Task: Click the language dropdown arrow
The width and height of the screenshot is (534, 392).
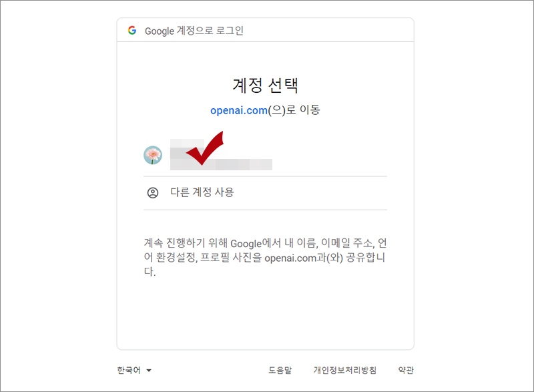Action: pyautogui.click(x=149, y=371)
